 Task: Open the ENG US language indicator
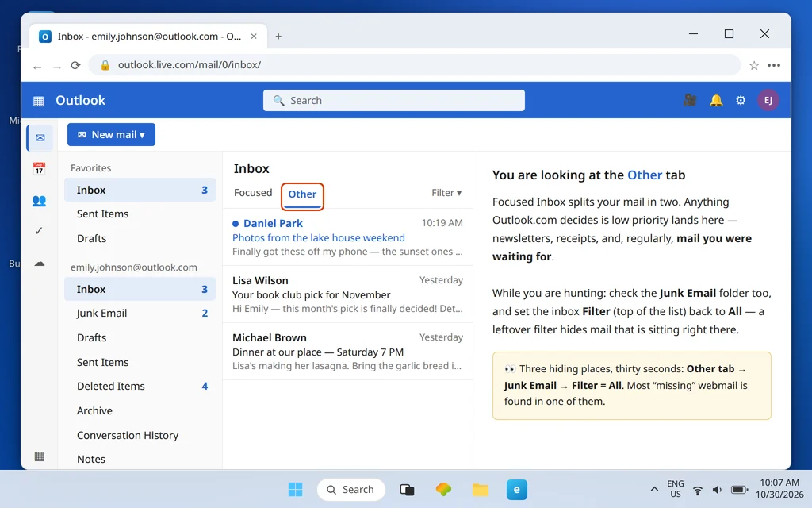(676, 489)
